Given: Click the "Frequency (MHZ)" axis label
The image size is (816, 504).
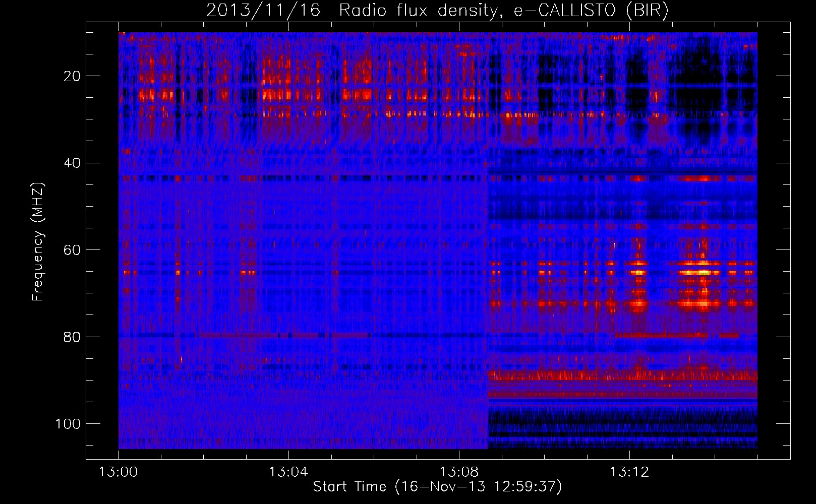Looking at the screenshot, I should coord(38,241).
